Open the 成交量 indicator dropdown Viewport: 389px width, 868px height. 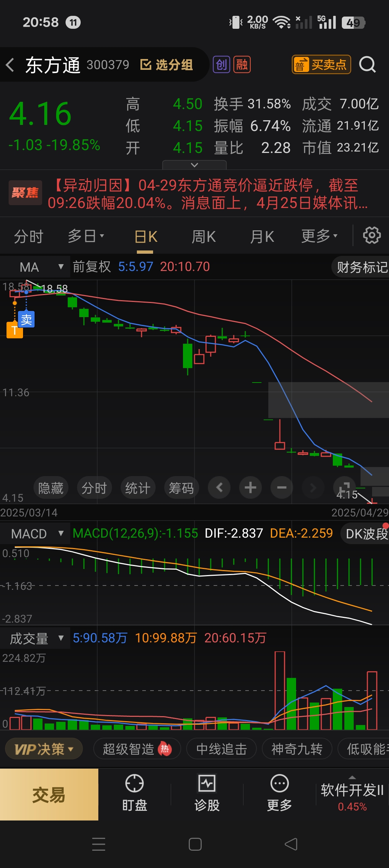[x=35, y=638]
